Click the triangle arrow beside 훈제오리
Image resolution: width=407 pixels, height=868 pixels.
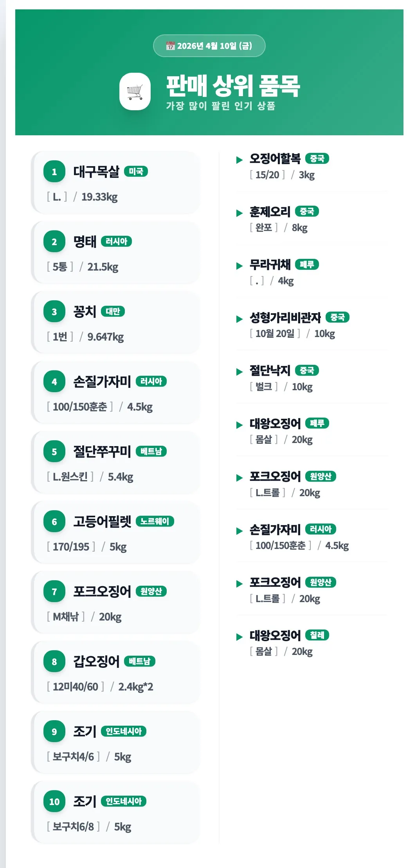pyautogui.click(x=240, y=213)
